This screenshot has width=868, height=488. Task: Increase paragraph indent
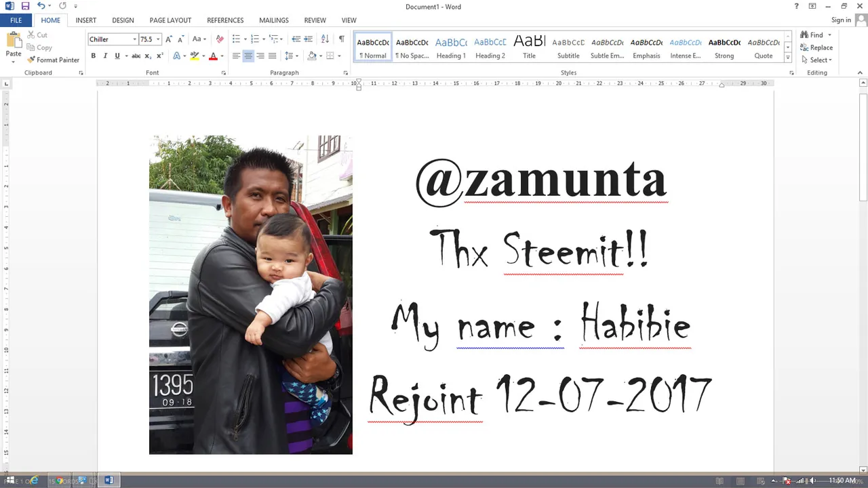click(x=308, y=39)
